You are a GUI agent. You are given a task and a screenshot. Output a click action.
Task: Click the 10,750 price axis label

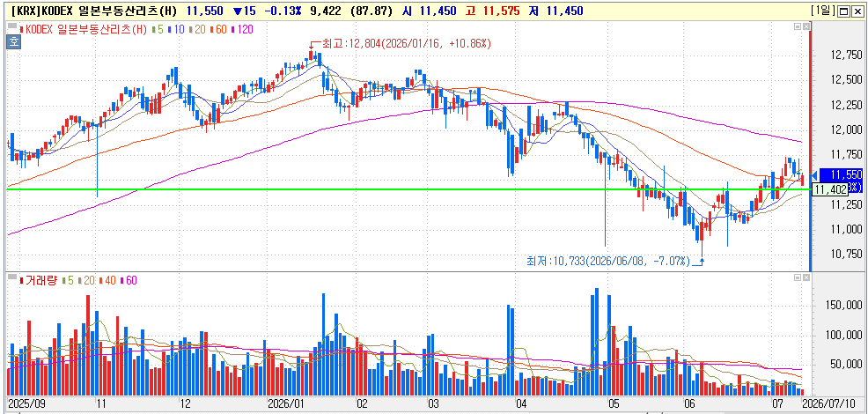point(846,254)
